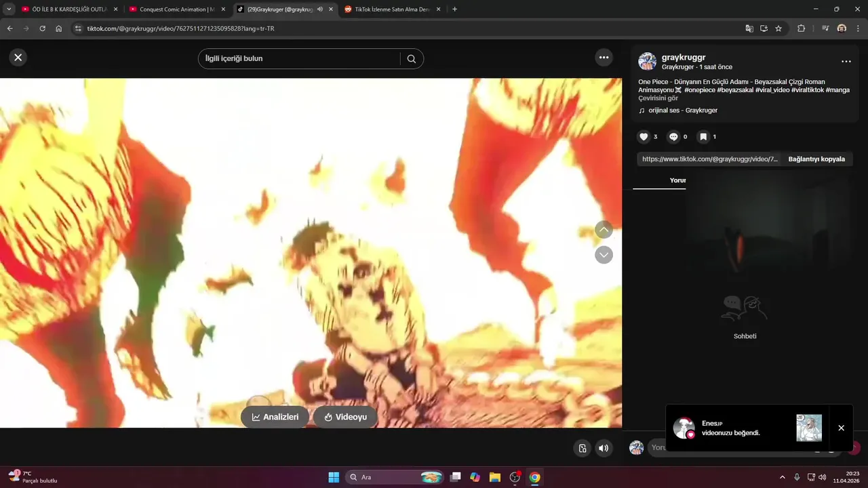
Task: Open the #viraltiktok hashtag
Action: pos(807,90)
